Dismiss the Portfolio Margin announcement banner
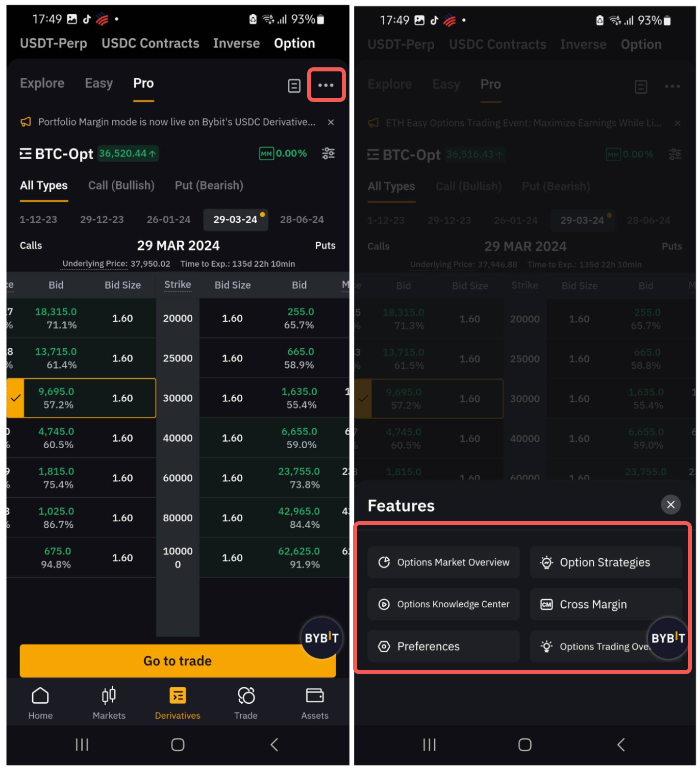The height and width of the screenshot is (770, 700). tap(331, 122)
